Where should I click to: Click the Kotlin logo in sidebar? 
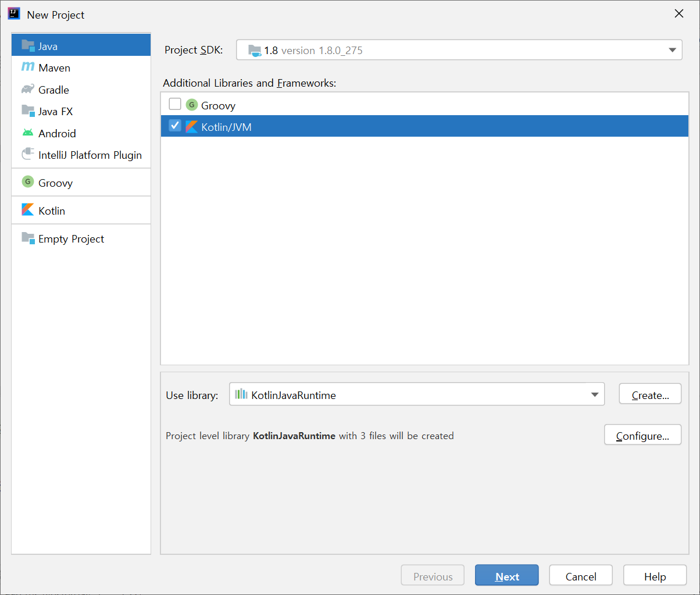28,210
